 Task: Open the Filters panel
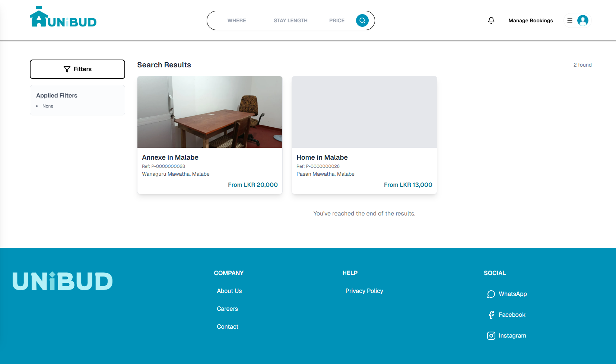tap(77, 69)
